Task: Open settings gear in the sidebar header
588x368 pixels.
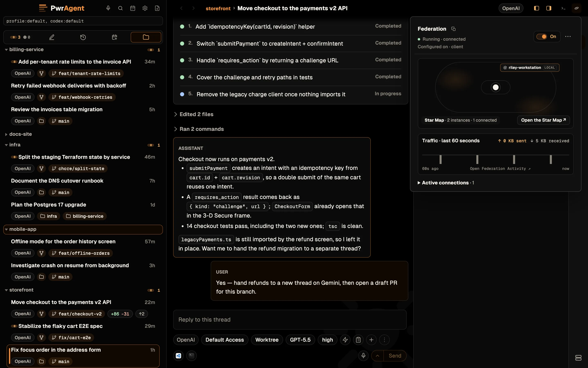Action: coord(145,8)
